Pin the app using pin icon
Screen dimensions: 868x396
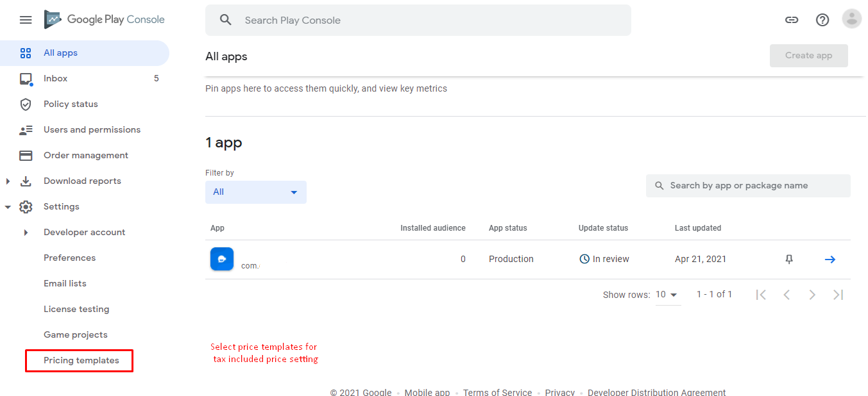(789, 260)
